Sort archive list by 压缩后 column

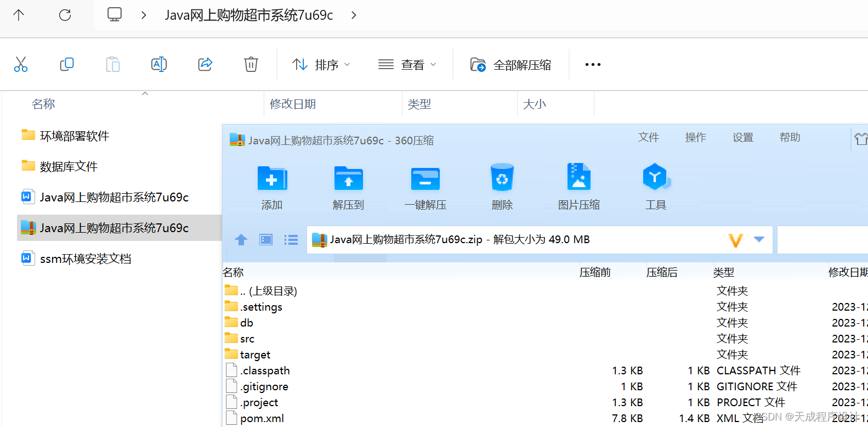tap(662, 272)
